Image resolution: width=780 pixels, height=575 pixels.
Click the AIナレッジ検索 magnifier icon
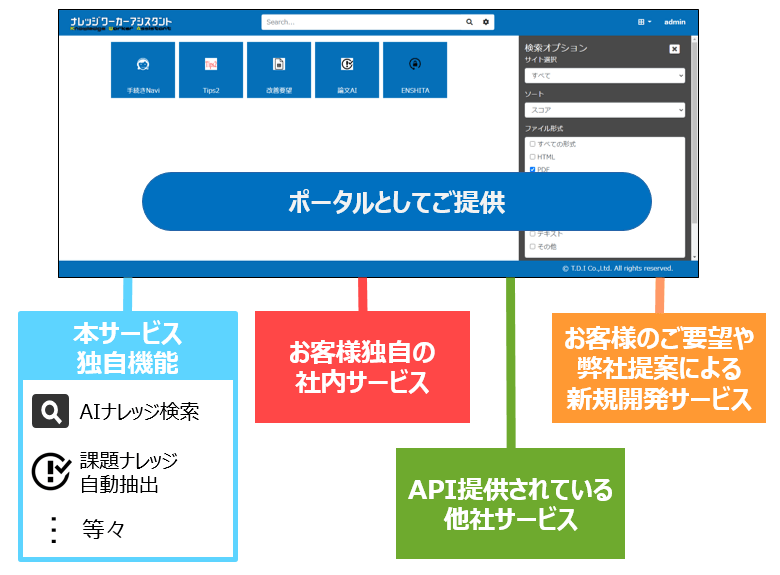click(x=50, y=411)
